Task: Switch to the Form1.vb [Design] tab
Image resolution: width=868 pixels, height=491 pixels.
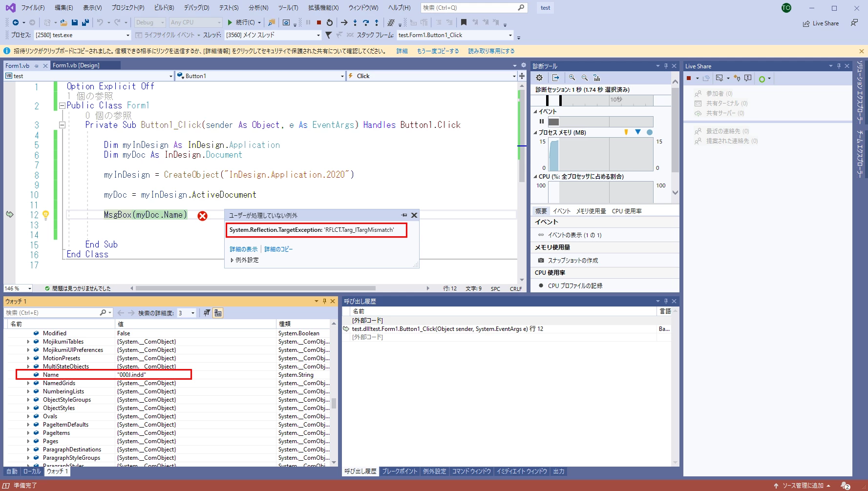Action: pos(76,65)
